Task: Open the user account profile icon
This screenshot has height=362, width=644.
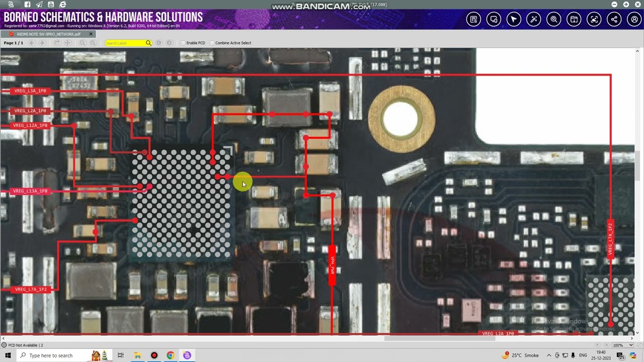Action: [x=634, y=20]
